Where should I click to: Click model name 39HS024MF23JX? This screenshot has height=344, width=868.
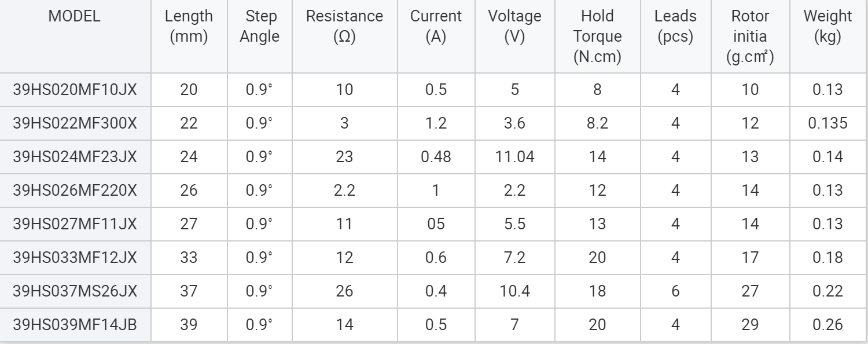click(x=74, y=157)
